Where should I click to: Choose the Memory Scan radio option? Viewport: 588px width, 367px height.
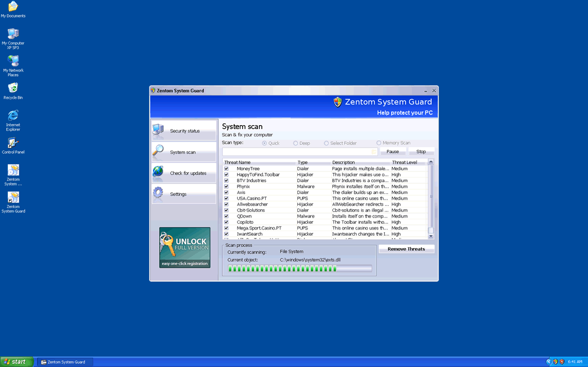379,143
